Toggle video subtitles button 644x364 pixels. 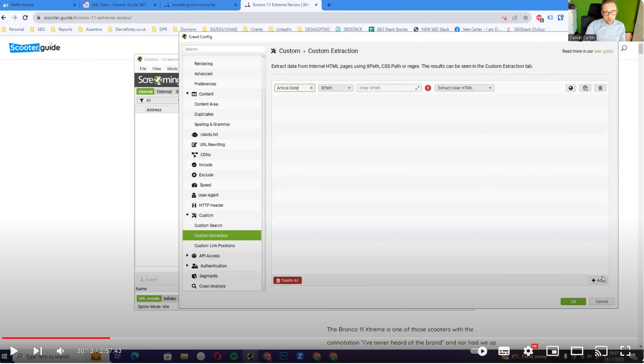(x=503, y=351)
